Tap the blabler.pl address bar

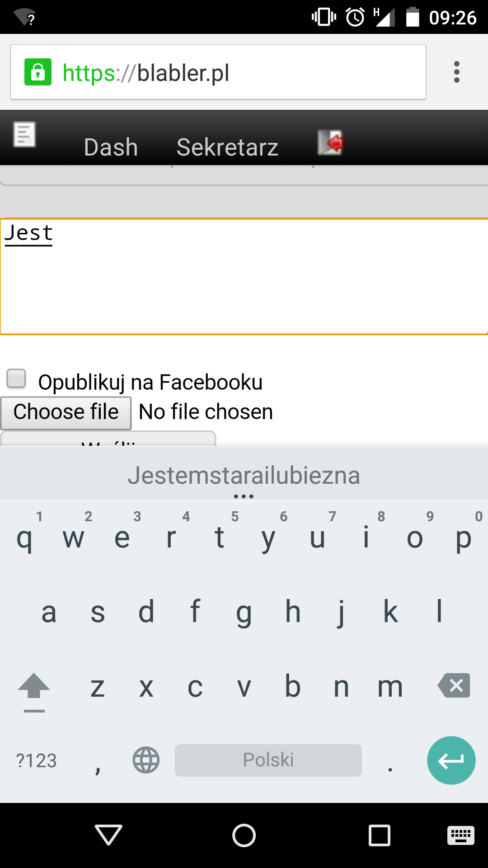218,72
